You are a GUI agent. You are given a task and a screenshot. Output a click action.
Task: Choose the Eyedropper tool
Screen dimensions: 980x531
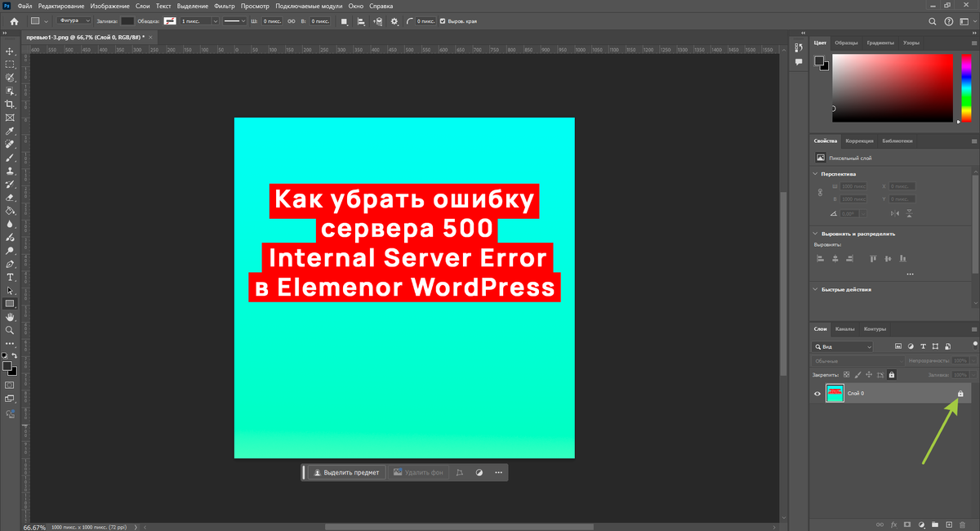(x=11, y=129)
